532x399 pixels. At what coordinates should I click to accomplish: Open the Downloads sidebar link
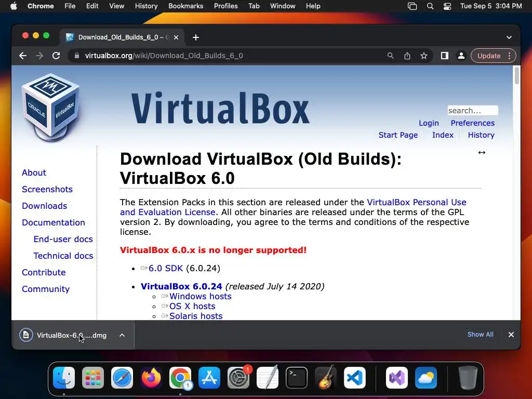click(x=45, y=206)
